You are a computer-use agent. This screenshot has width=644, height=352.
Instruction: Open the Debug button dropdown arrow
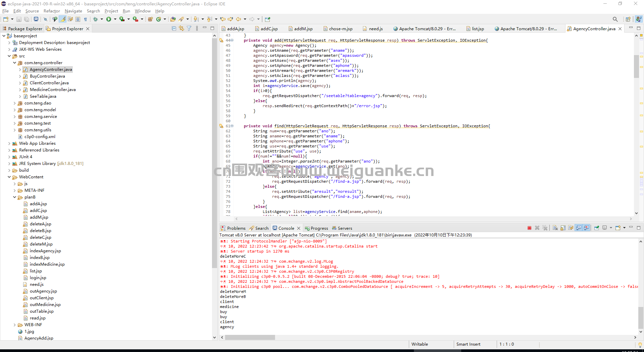pyautogui.click(x=102, y=19)
